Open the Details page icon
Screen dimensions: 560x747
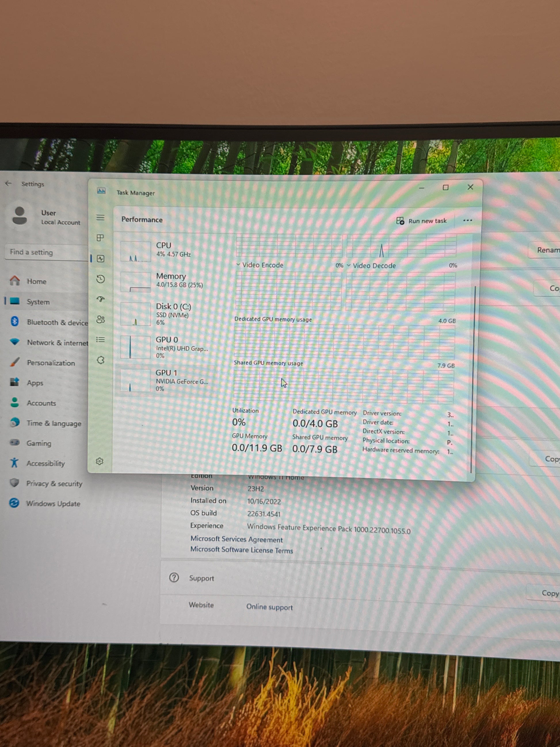(100, 340)
